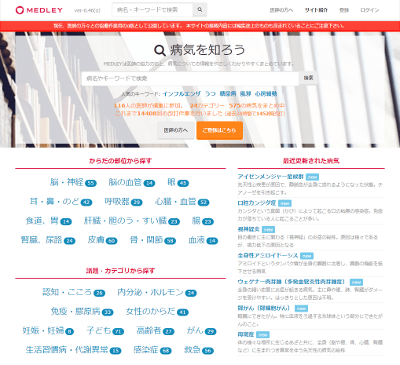Image resolution: width=400 pixels, height=365 pixels.
Task: Open the 脳の血管 category
Action: (x=132, y=182)
